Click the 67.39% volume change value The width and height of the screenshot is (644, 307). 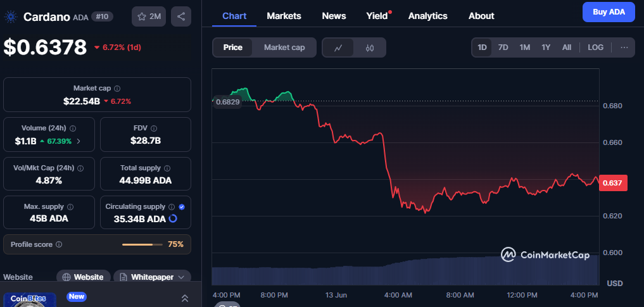(59, 141)
